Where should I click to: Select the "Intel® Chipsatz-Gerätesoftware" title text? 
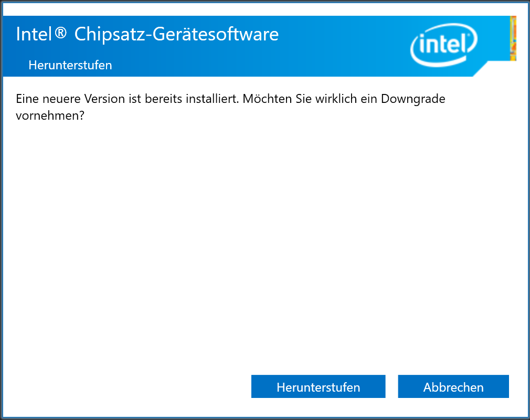(147, 34)
